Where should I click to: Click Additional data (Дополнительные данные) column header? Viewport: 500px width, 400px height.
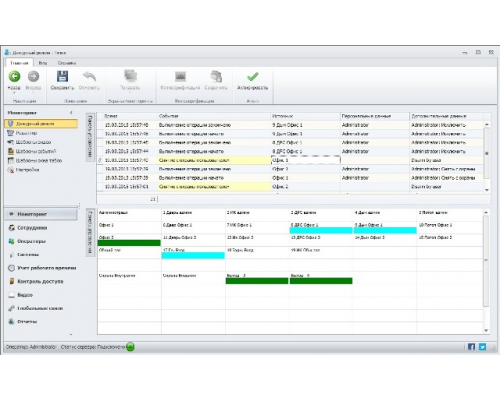coord(446,116)
